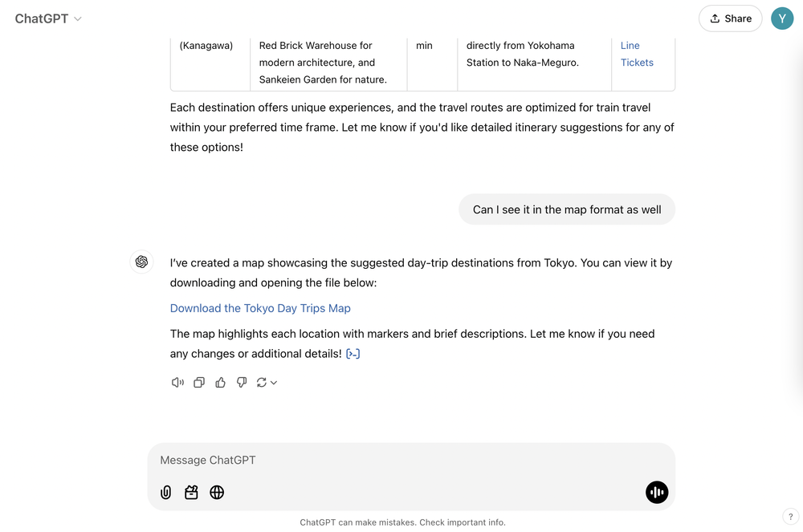The image size is (803, 532).
Task: Click the source citation marker after response
Action: tap(353, 353)
